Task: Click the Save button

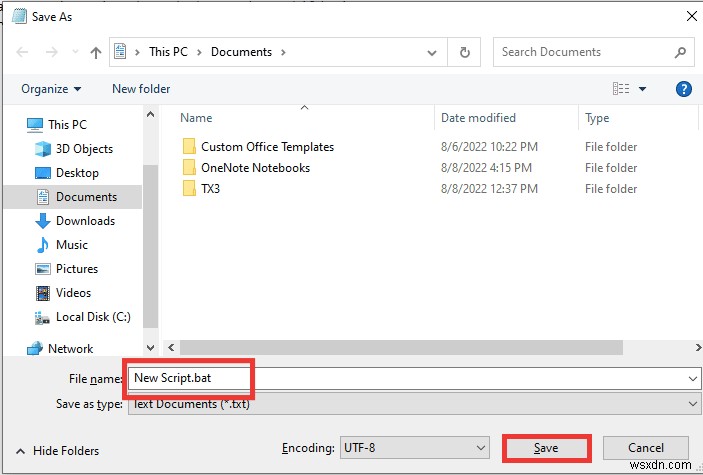Action: coord(546,448)
